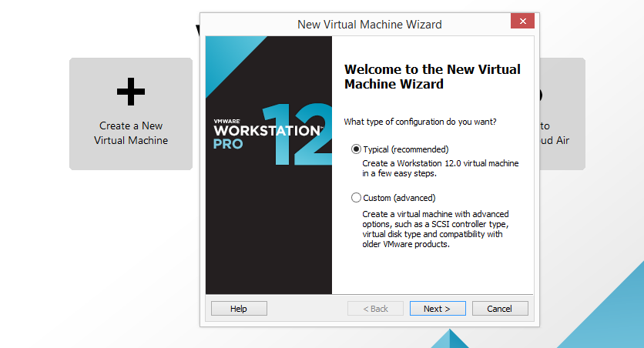Click the Create a New Virtual Machine tile
This screenshot has height=348, width=644.
click(131, 114)
